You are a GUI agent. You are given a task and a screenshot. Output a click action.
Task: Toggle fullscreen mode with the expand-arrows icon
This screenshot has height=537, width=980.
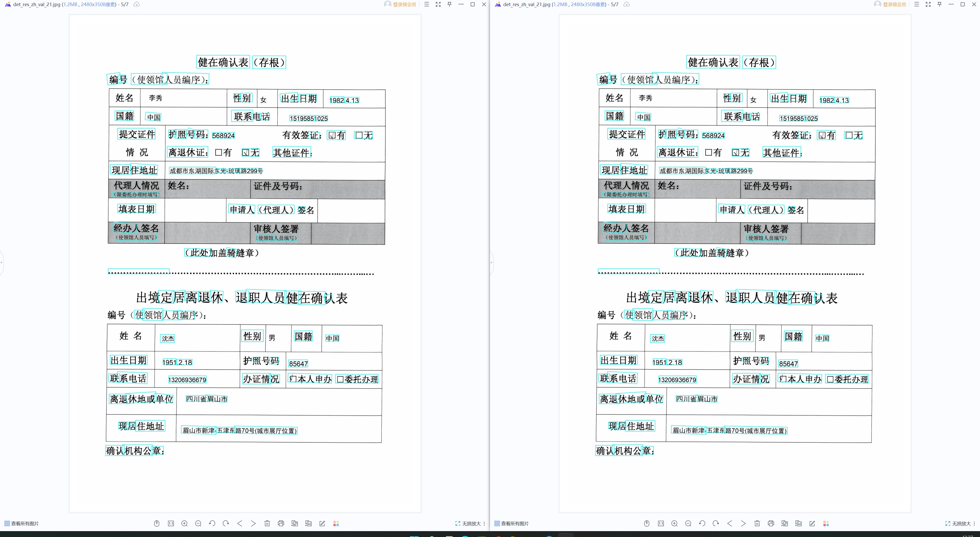[x=438, y=4]
